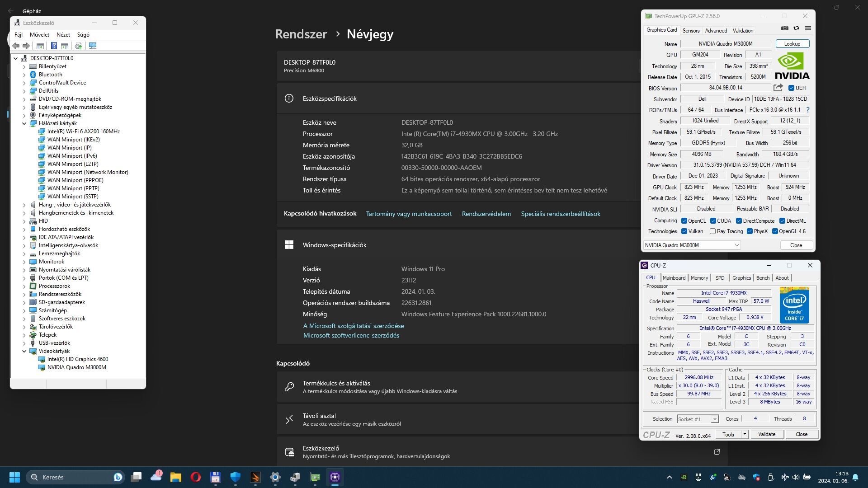Image resolution: width=868 pixels, height=488 pixels.
Task: Select Intel(R) HD Graphics 4600 device
Action: click(78, 359)
